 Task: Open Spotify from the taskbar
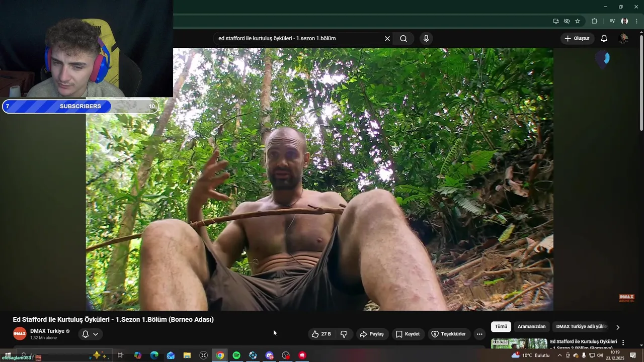click(x=236, y=355)
